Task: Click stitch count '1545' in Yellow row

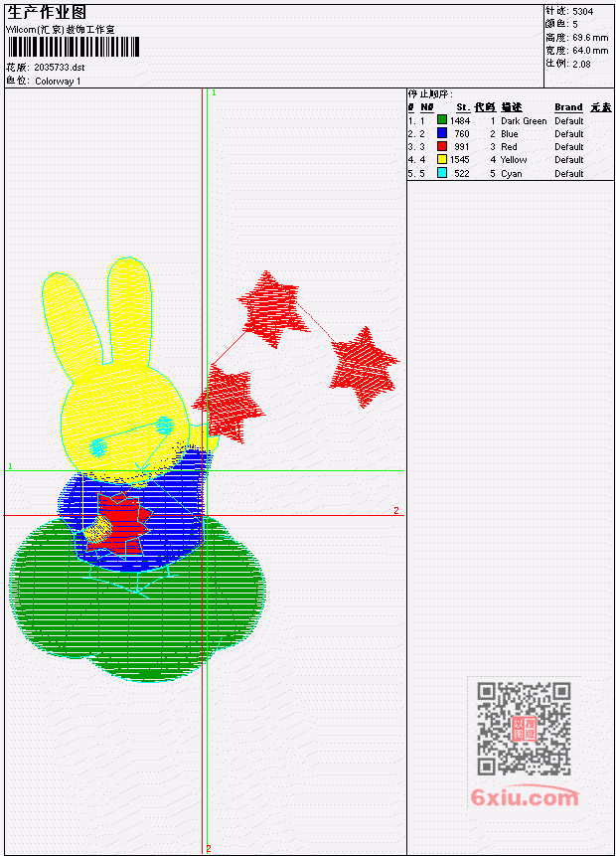Action: click(x=459, y=160)
